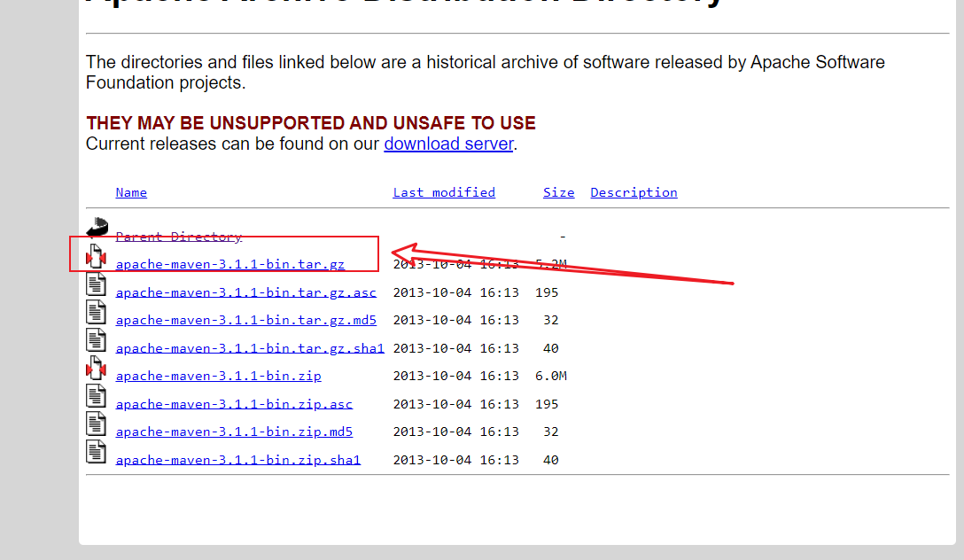Open apache-maven-3.1.1-bin.zip.sha1 checksum
The image size is (964, 560).
(x=238, y=460)
